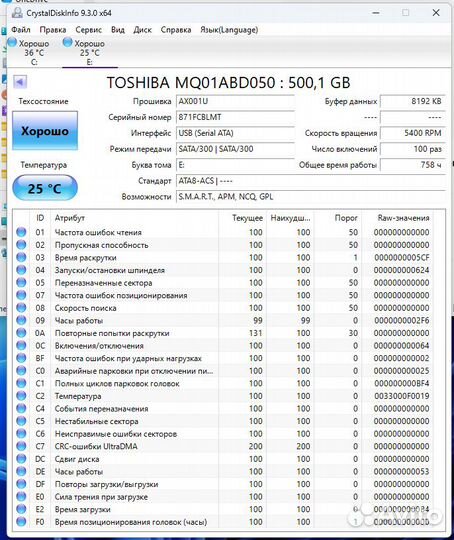
Task: Click the Текущее column header
Action: click(247, 218)
